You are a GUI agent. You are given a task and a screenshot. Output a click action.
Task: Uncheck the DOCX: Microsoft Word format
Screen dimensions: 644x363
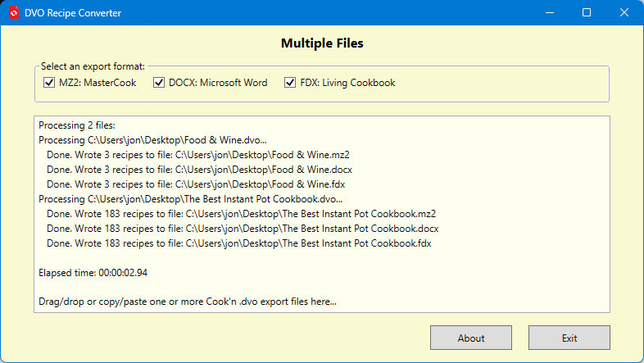pyautogui.click(x=159, y=83)
